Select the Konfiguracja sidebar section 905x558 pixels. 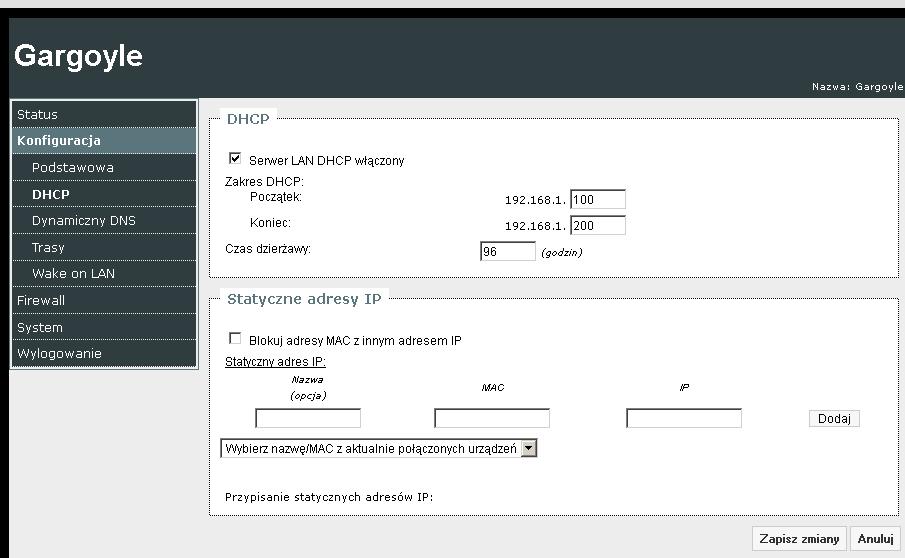click(59, 141)
